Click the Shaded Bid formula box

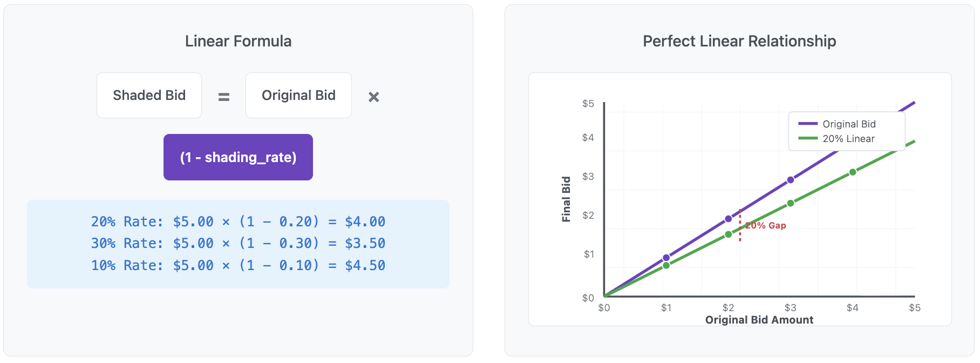point(149,96)
